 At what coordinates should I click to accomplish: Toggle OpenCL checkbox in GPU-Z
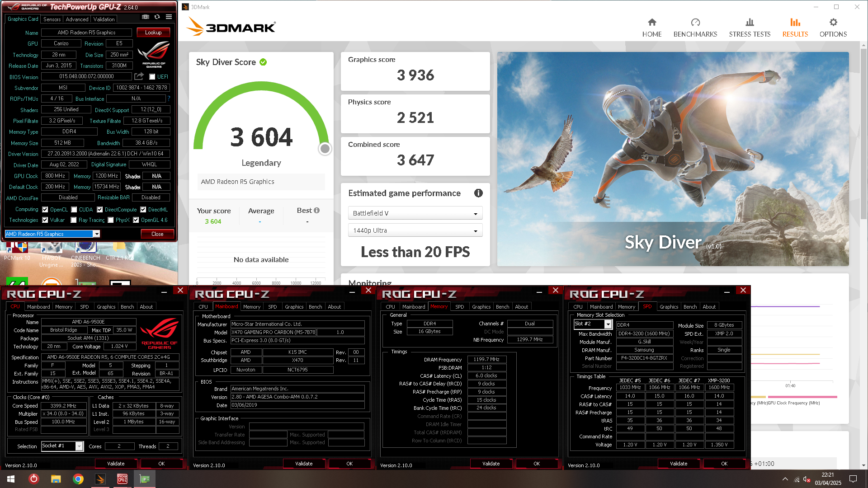[x=45, y=210]
